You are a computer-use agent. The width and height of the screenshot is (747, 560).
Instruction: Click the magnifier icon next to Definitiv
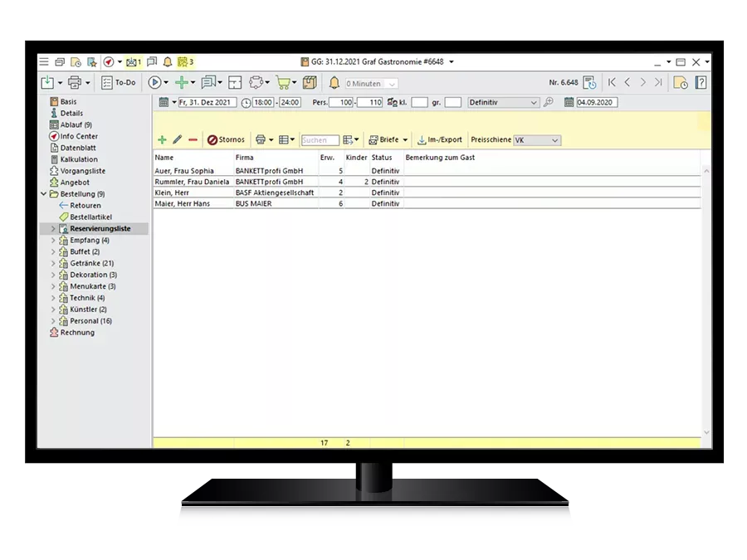pos(549,103)
